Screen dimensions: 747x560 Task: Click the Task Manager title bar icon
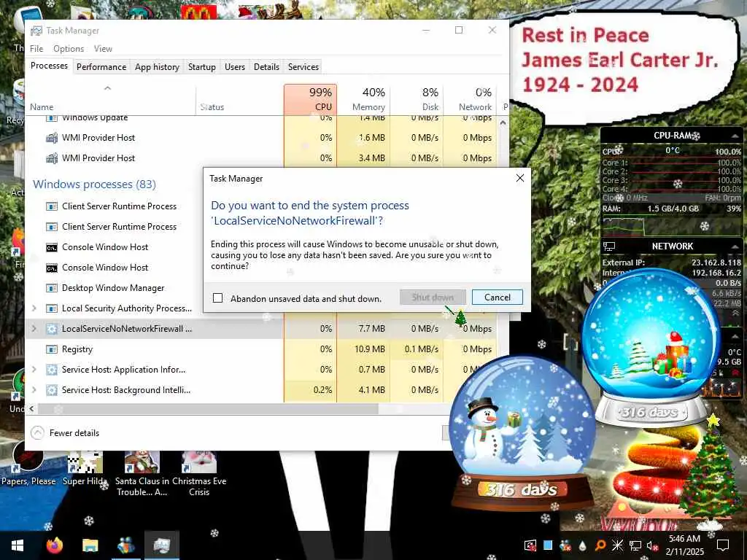(x=36, y=31)
